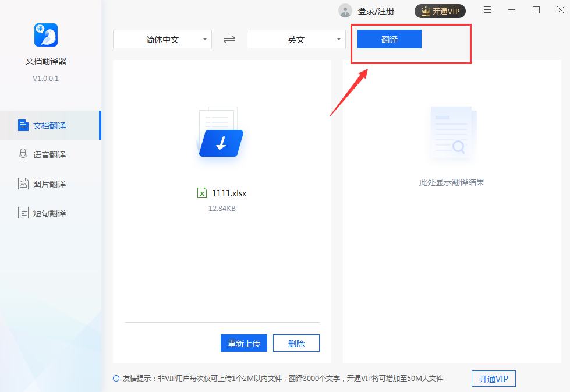Open the 简体中文 source language dropdown

162,39
